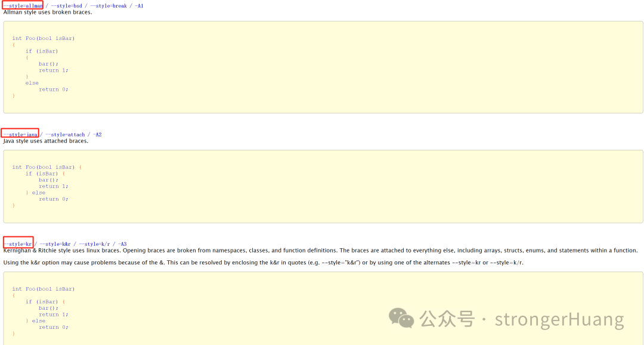Image resolution: width=644 pixels, height=345 pixels.
Task: Click "return 0;" in the Allman code block
Action: coord(54,89)
